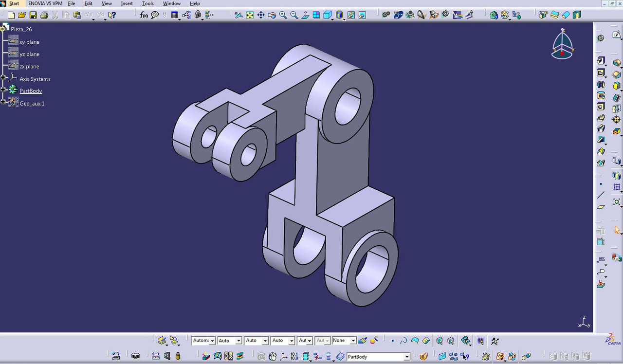
Task: Expand the Geo_aux.1 tree node
Action: (3, 102)
